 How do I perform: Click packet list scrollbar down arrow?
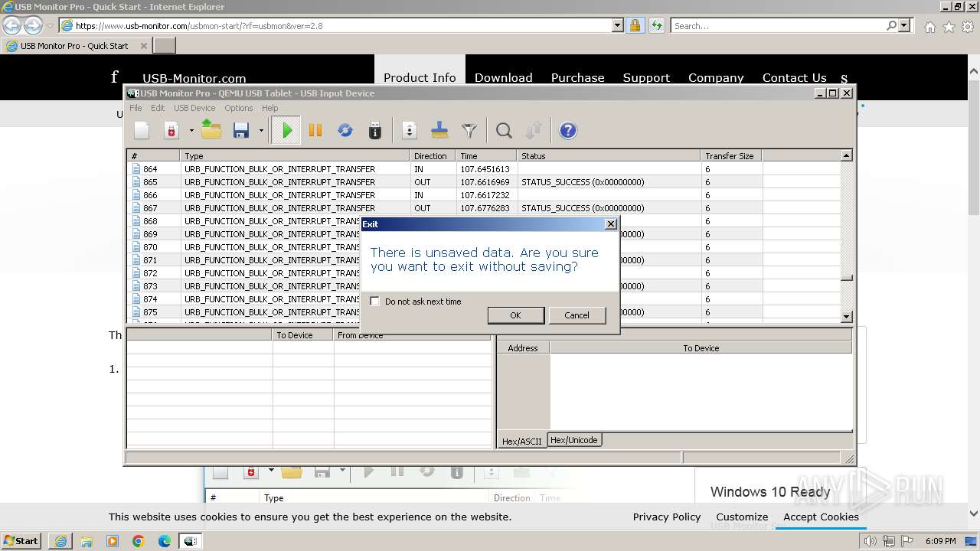[846, 317]
